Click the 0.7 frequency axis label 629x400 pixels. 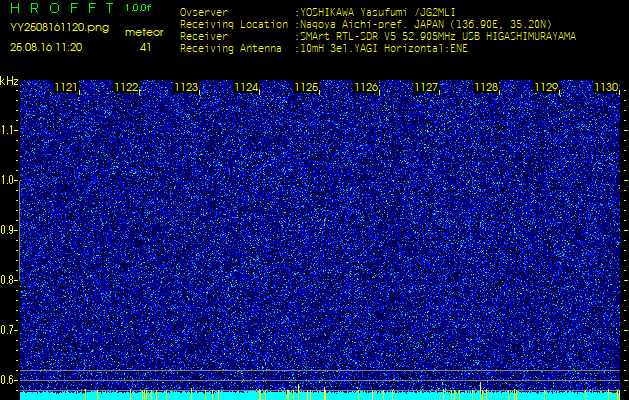[x=7, y=330]
